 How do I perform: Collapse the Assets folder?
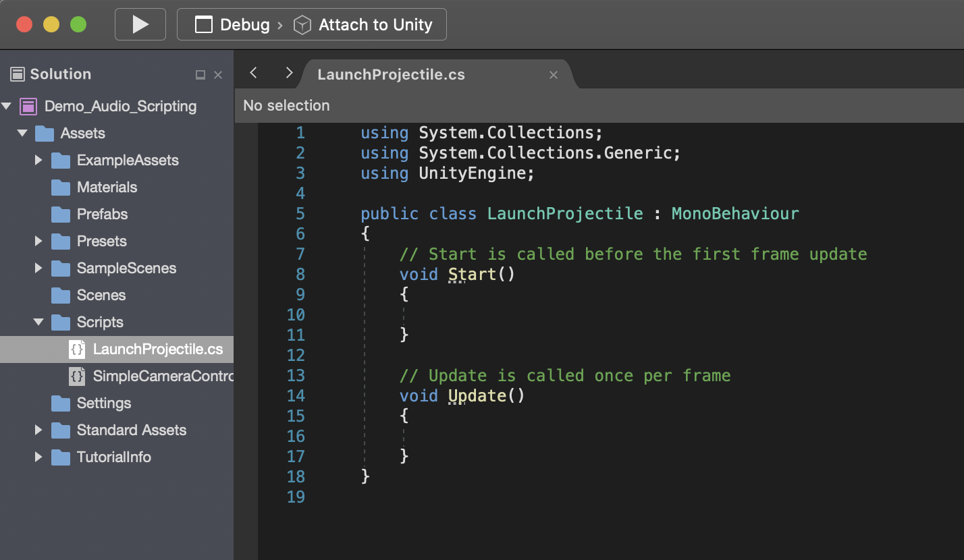coord(23,133)
